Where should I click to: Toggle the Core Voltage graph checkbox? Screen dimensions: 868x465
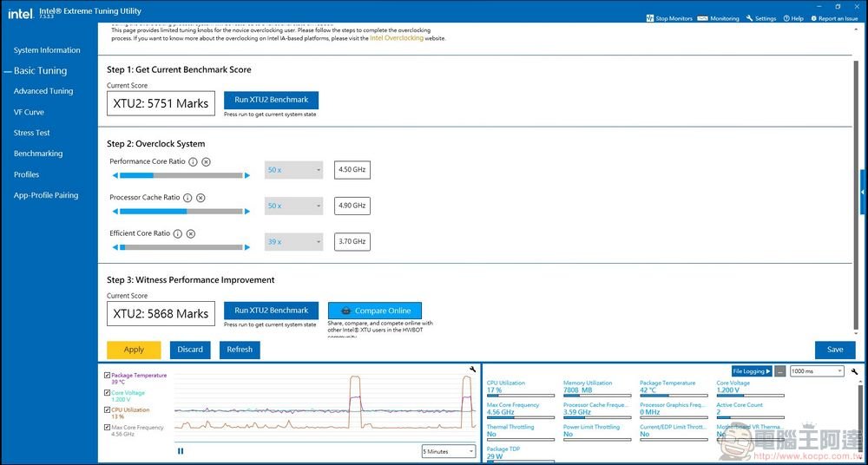(108, 393)
